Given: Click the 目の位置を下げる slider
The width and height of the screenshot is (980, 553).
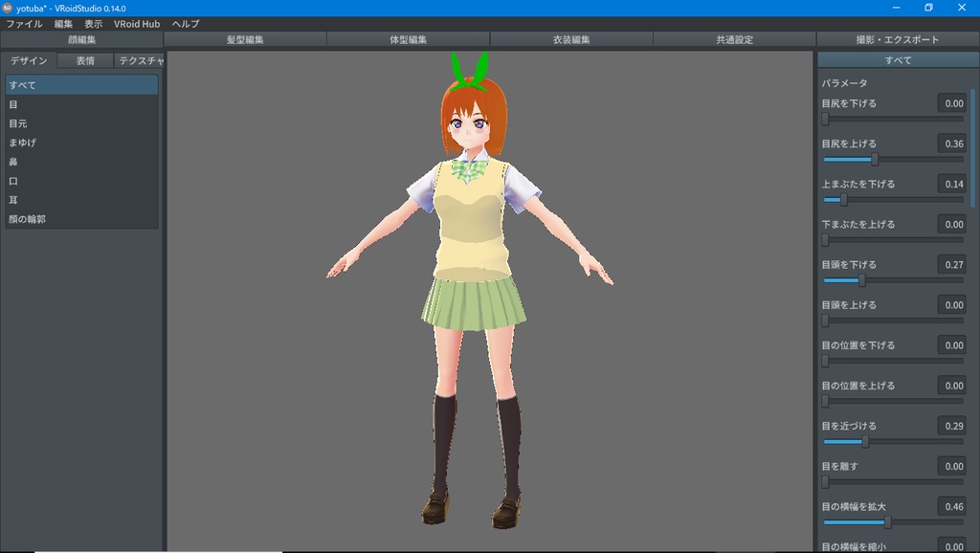Looking at the screenshot, I should (894, 361).
